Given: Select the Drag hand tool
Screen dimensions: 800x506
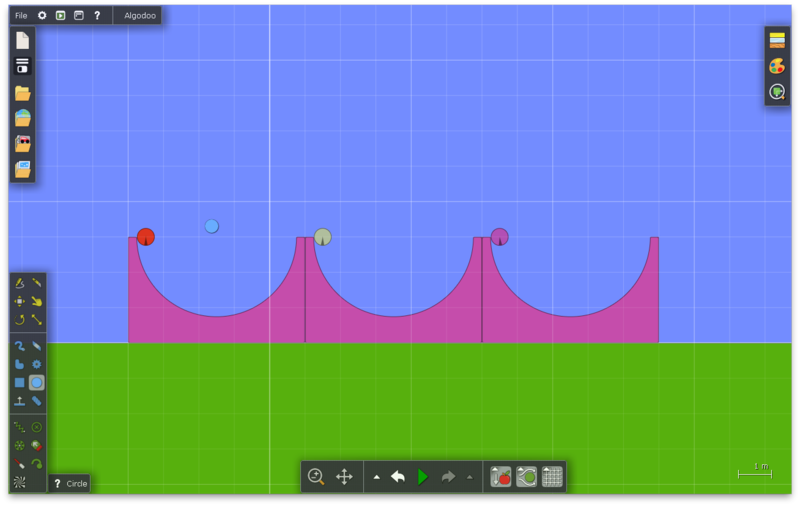Looking at the screenshot, I should 37,301.
